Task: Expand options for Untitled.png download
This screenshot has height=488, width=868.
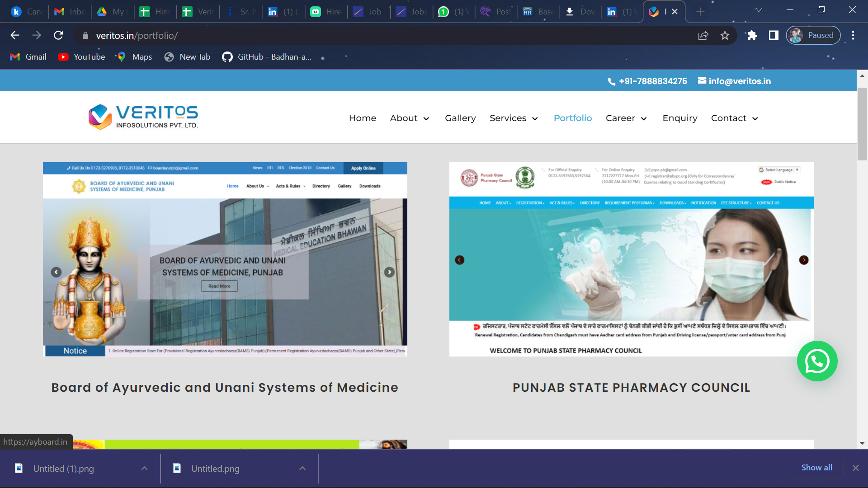Action: click(x=302, y=469)
